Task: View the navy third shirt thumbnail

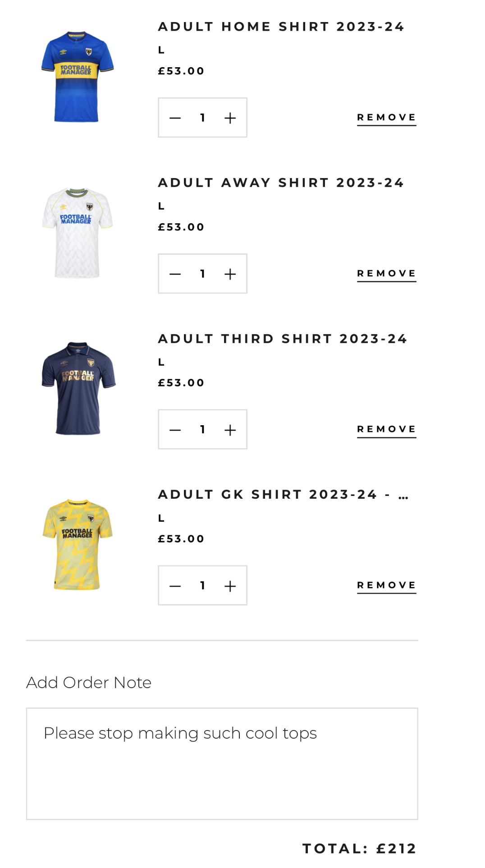Action: (78, 388)
